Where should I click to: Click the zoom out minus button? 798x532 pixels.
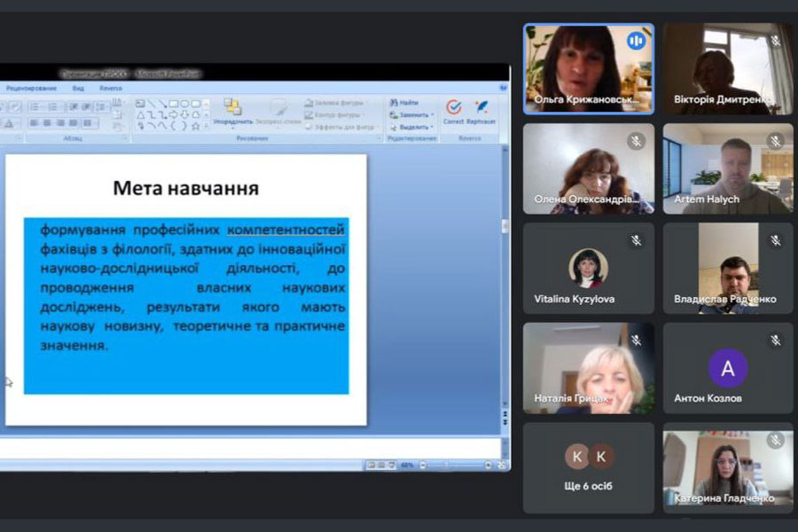coord(422,465)
